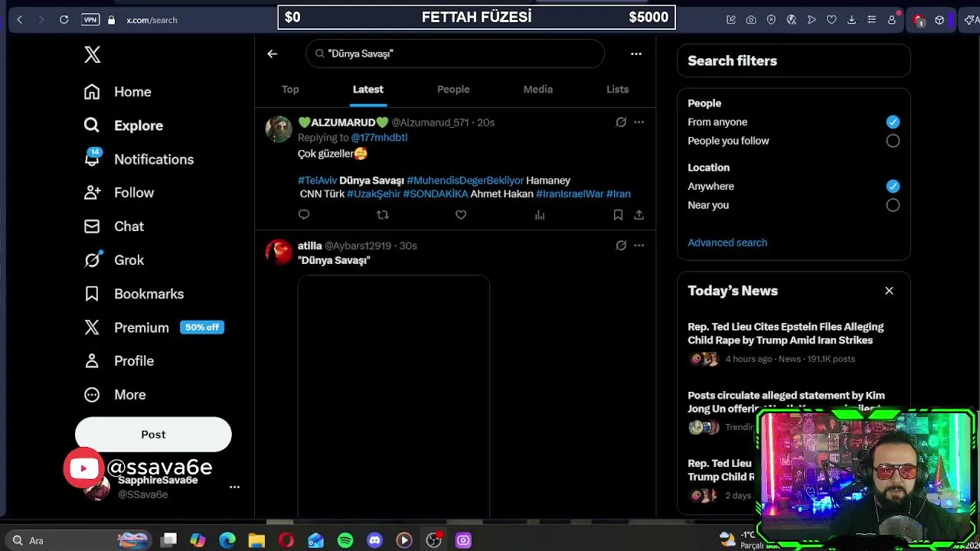Select From anyone people filter
This screenshot has width=980, height=551.
click(893, 122)
